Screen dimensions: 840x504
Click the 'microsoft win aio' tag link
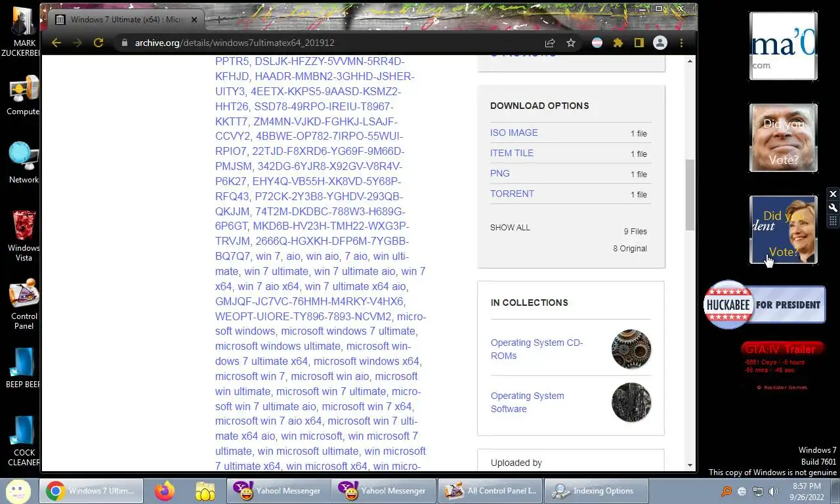[330, 376]
